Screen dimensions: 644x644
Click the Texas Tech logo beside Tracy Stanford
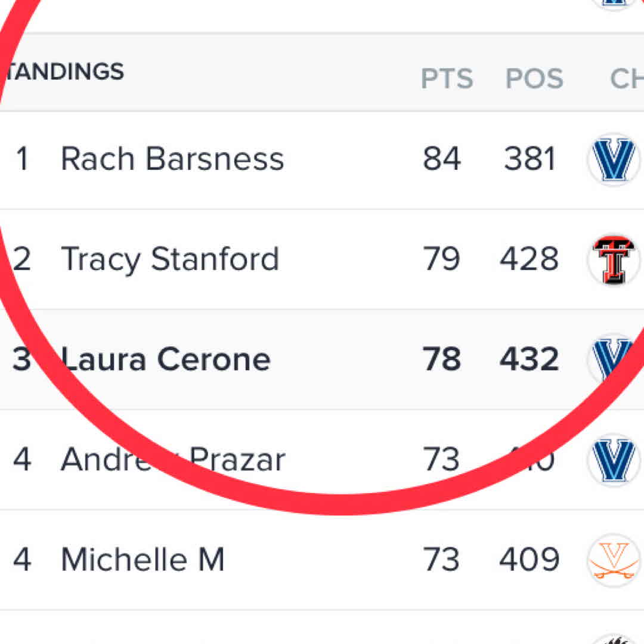pyautogui.click(x=615, y=260)
